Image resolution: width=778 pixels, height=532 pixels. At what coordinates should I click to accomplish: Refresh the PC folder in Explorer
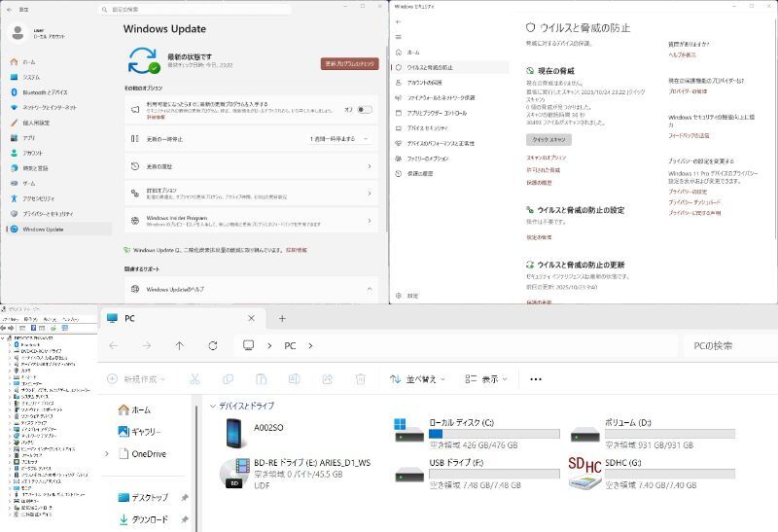213,346
